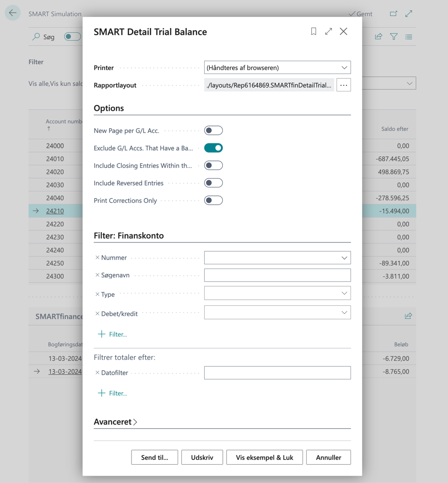Screen dimensions: 448x483
Task: Enable the Include Reversed Entries switch
Action: [x=214, y=183]
